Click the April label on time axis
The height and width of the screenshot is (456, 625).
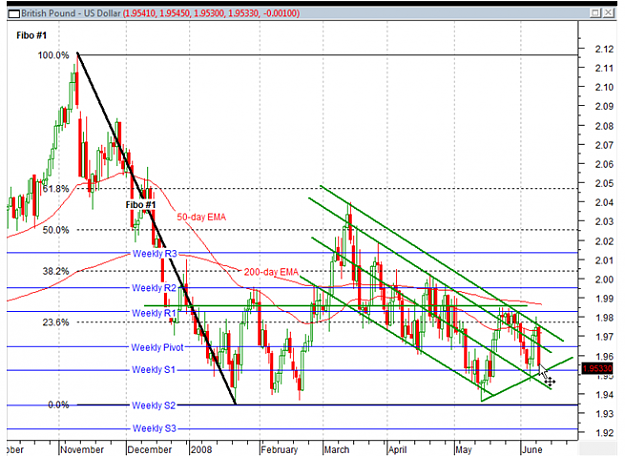pos(397,450)
